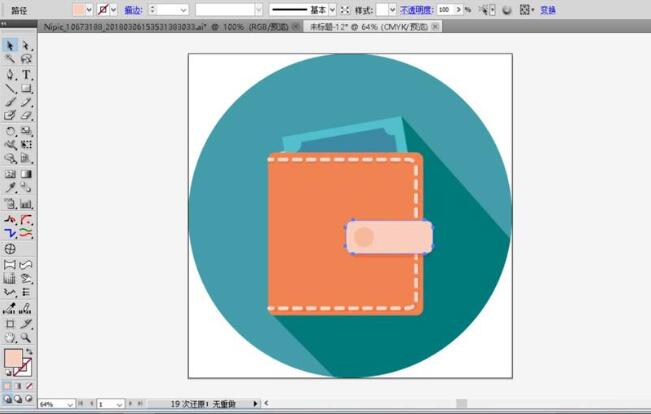Select the Rectangle shape tool
Screen dimensions: 651x414
pos(27,88)
